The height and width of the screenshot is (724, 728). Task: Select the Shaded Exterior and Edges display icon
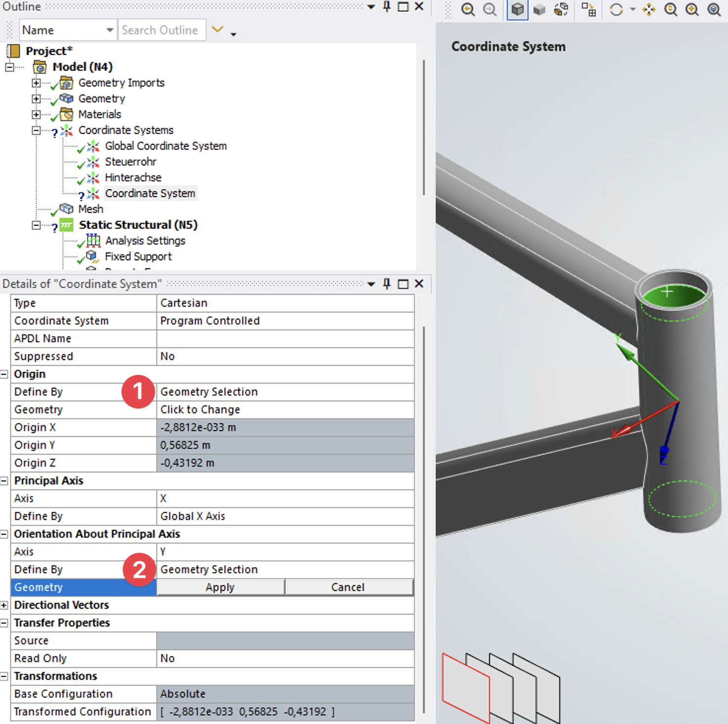(x=517, y=9)
